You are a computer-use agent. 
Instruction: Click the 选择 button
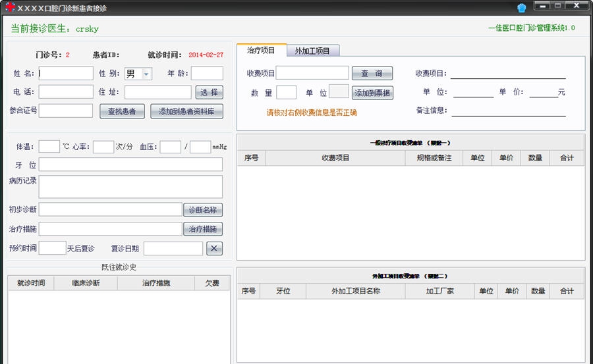pos(209,92)
